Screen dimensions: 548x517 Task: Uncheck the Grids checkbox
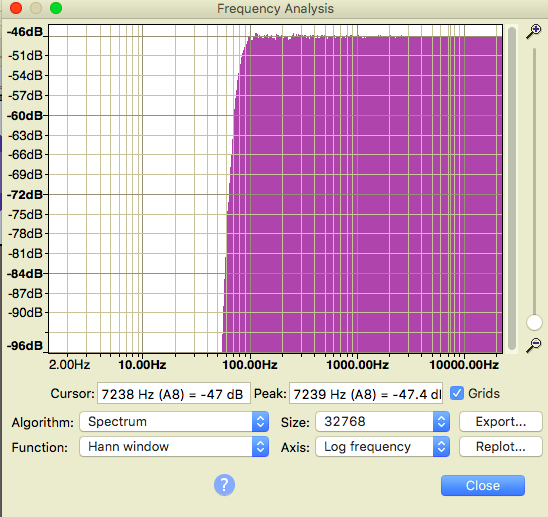click(x=457, y=393)
